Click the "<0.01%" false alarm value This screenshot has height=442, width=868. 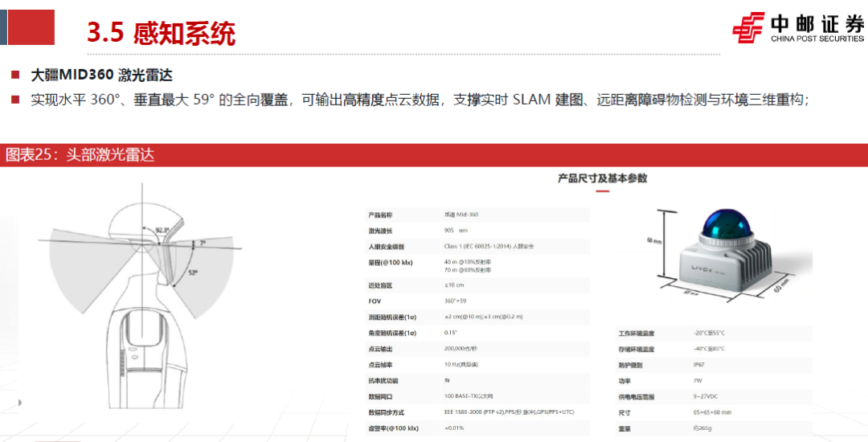click(454, 428)
